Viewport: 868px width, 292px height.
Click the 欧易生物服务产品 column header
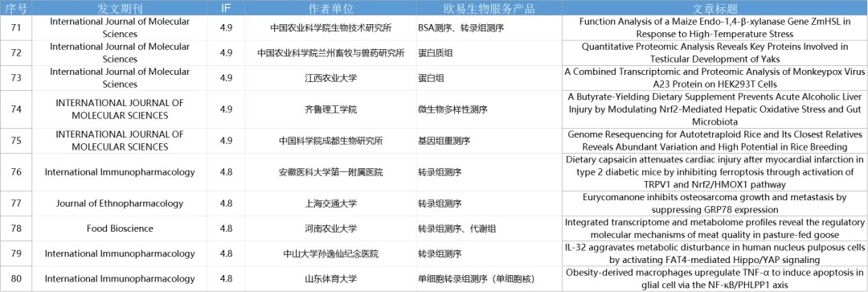(489, 8)
